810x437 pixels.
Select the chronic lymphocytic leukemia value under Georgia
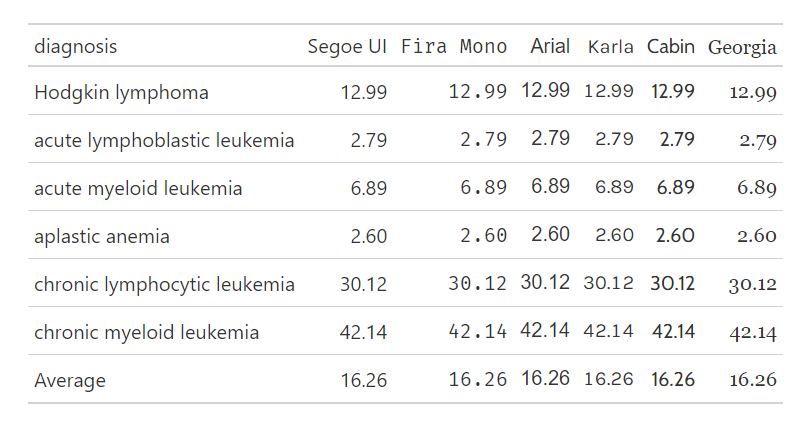[x=753, y=285]
